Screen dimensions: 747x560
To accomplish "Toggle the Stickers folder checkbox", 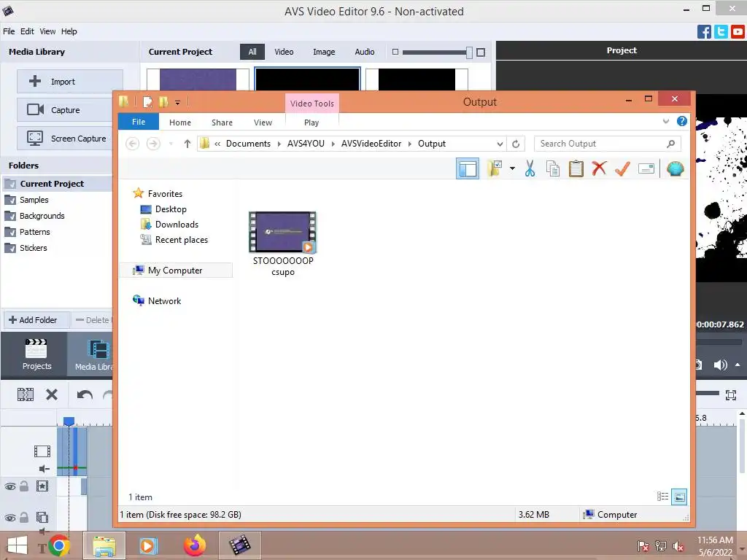I will [x=9, y=248].
